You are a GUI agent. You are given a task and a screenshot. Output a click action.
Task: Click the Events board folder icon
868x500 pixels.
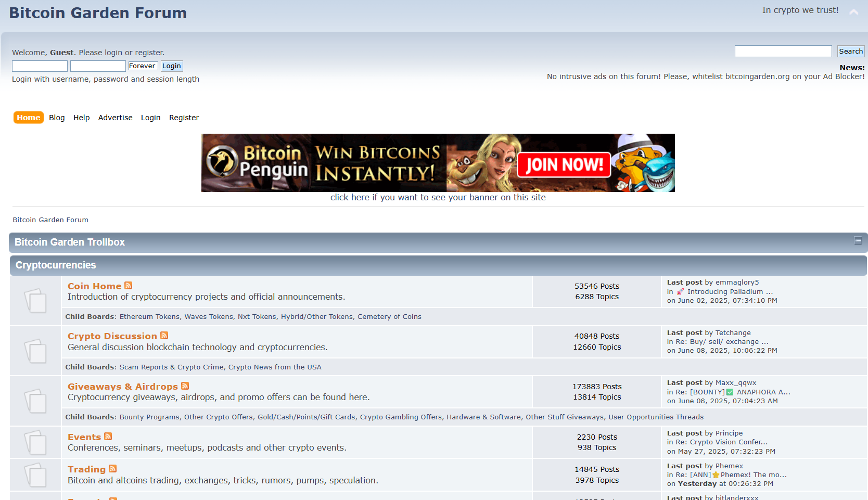pos(35,442)
